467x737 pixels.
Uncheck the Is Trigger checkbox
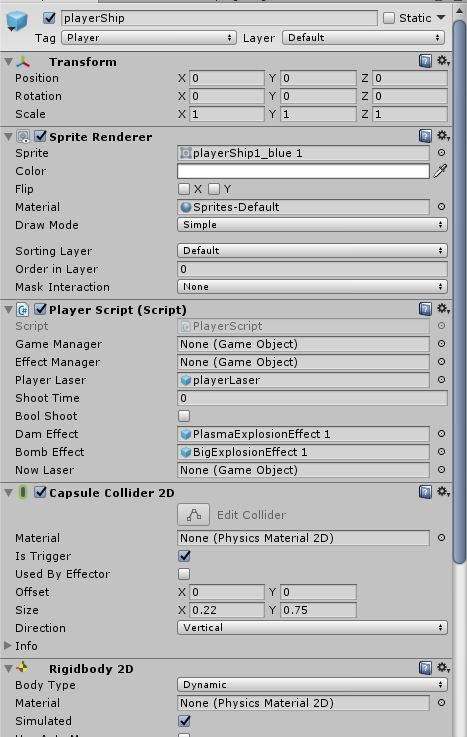coord(184,556)
